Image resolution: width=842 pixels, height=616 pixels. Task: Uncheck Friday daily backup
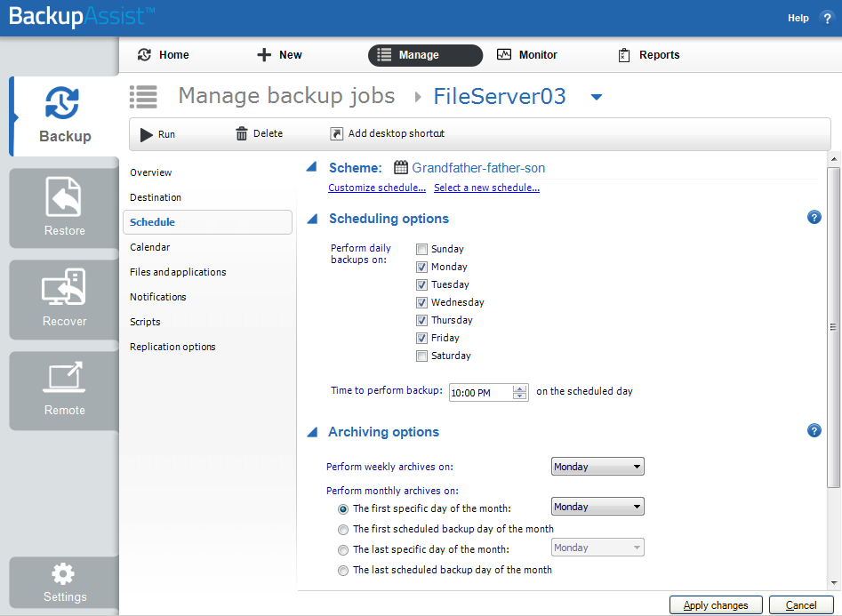[422, 338]
